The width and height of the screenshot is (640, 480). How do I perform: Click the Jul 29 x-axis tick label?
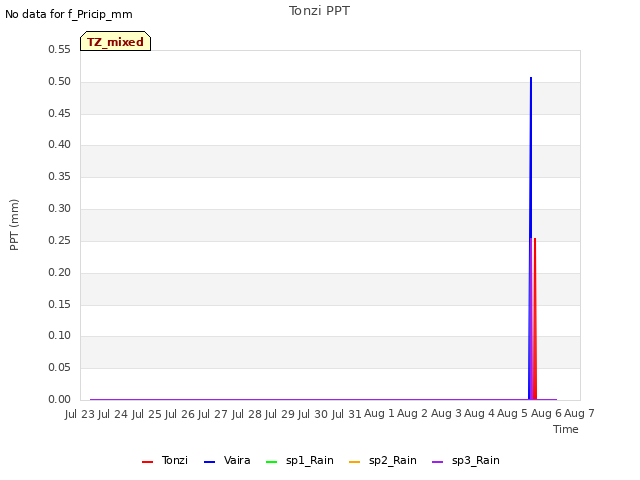click(x=280, y=414)
